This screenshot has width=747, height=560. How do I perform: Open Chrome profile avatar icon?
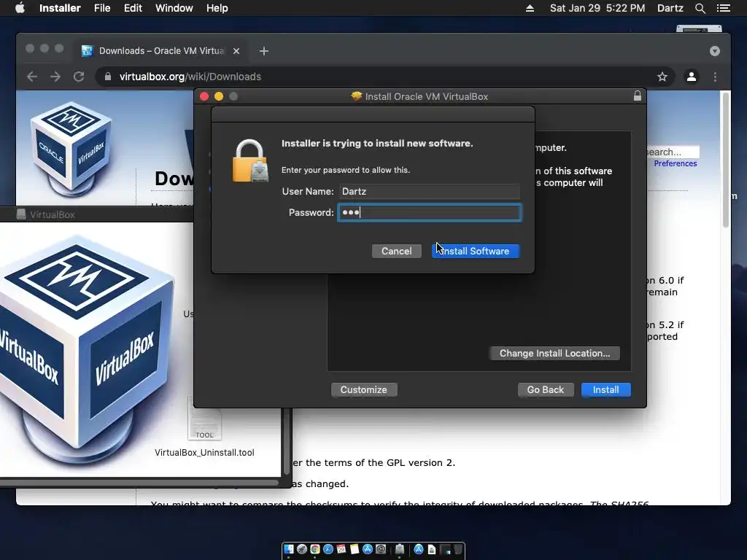coord(692,77)
